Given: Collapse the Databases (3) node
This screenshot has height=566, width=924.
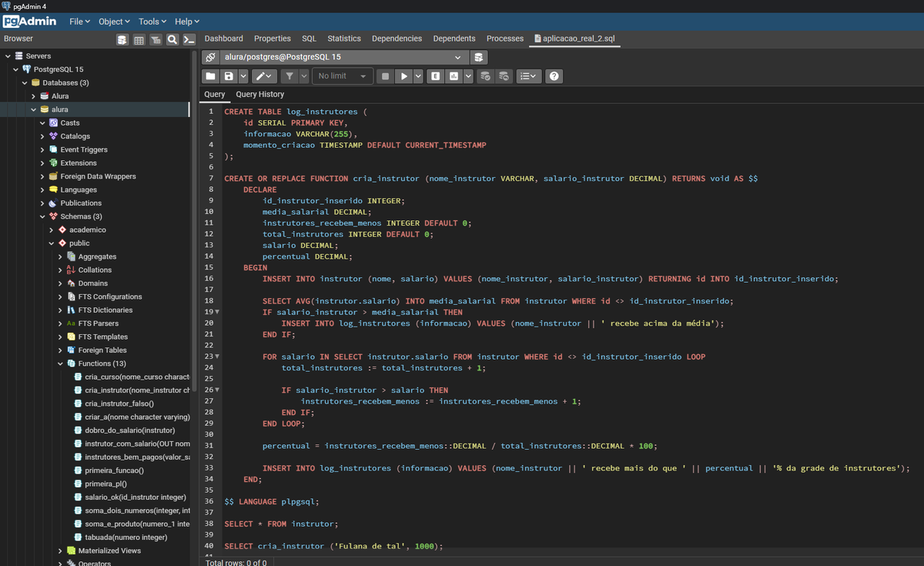Looking at the screenshot, I should [x=25, y=82].
